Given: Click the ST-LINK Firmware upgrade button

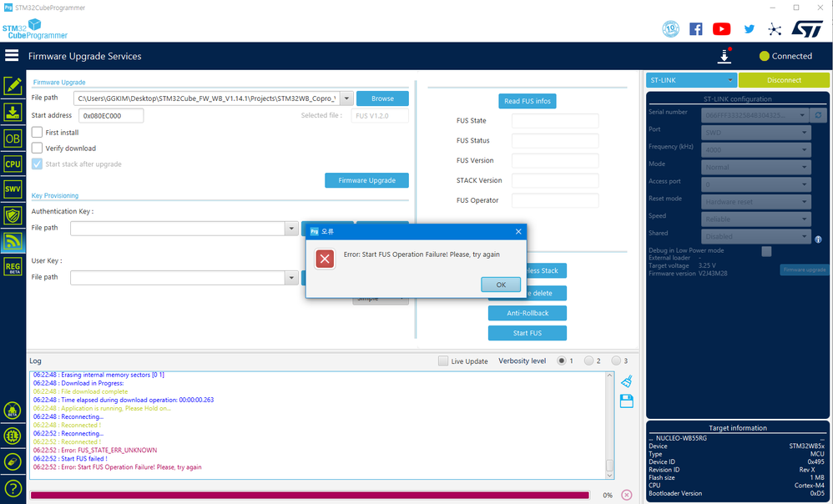Looking at the screenshot, I should [x=804, y=270].
